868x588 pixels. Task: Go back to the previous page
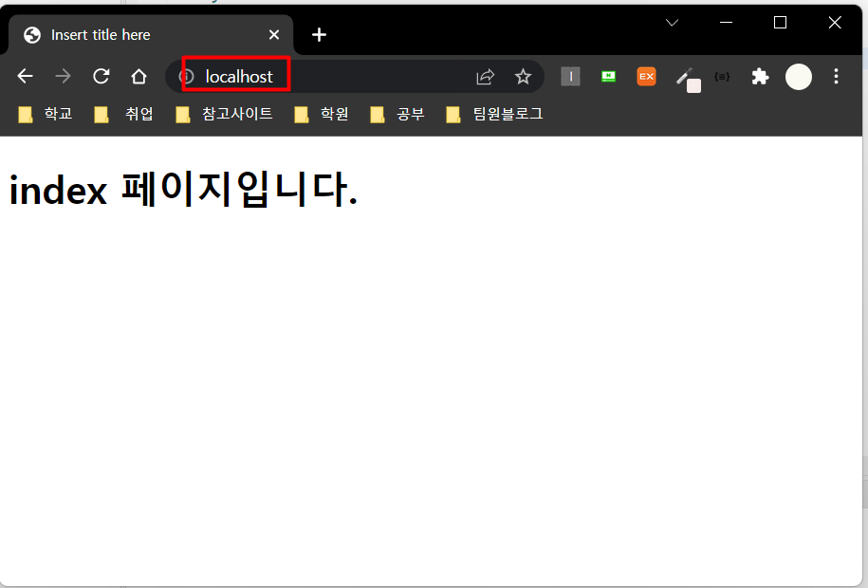point(25,76)
